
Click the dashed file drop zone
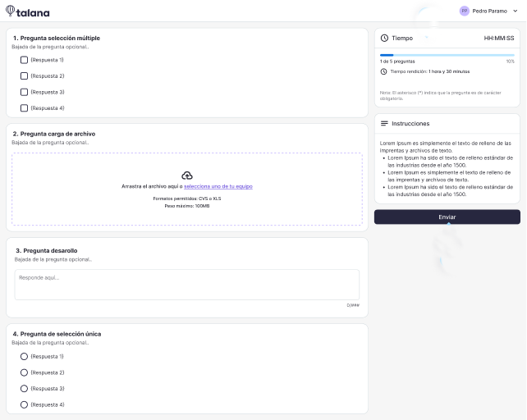pyautogui.click(x=187, y=189)
